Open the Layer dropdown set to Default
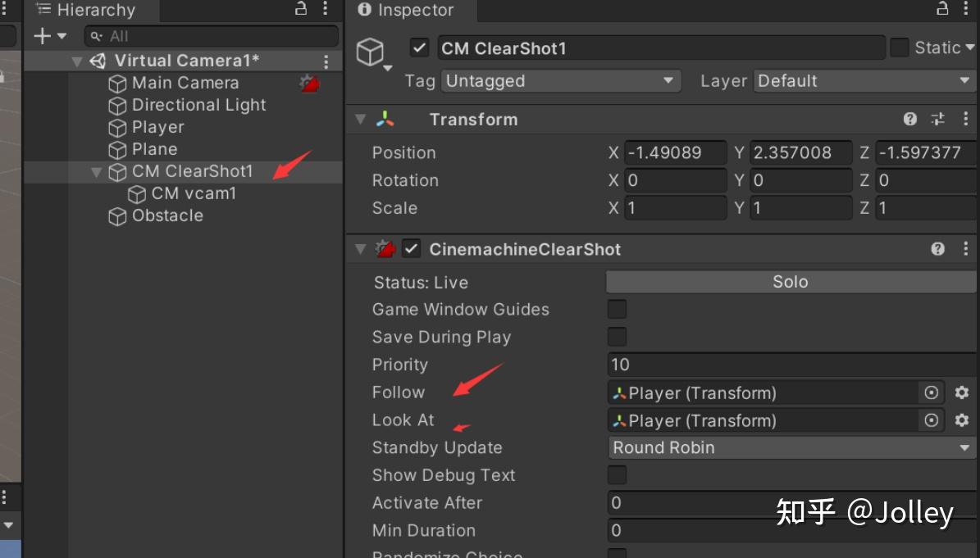The width and height of the screenshot is (980, 558). pyautogui.click(x=863, y=80)
